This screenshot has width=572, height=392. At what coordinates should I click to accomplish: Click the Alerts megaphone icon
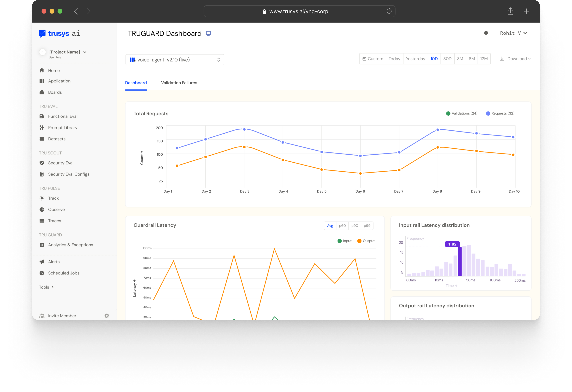pos(42,262)
